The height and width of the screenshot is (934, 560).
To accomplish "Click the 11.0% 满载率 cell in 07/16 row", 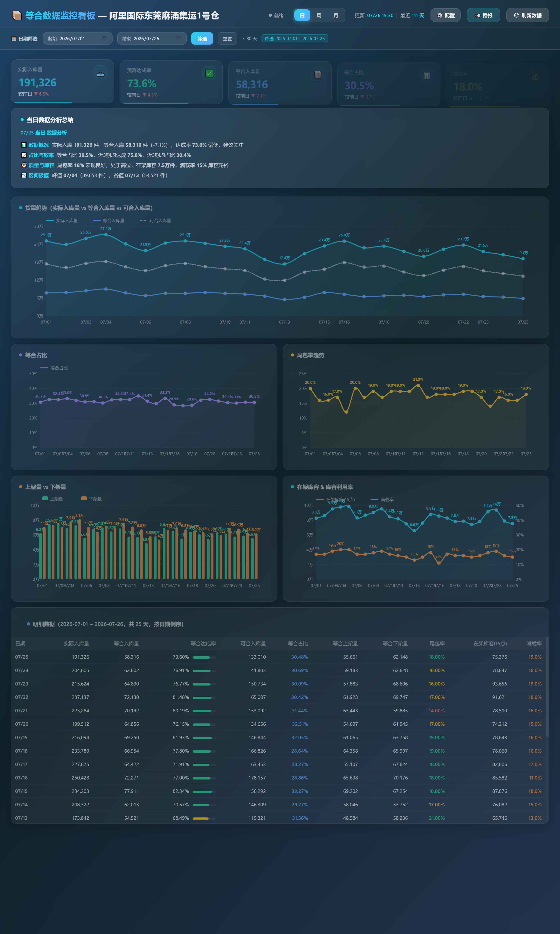I will [535, 778].
